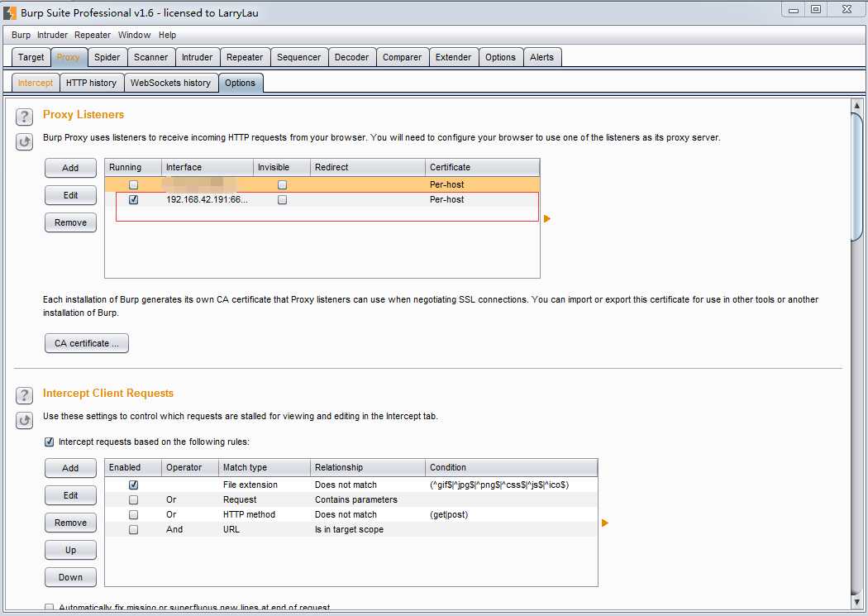
Task: Restore defaults for Proxy Listeners section
Action: click(24, 142)
